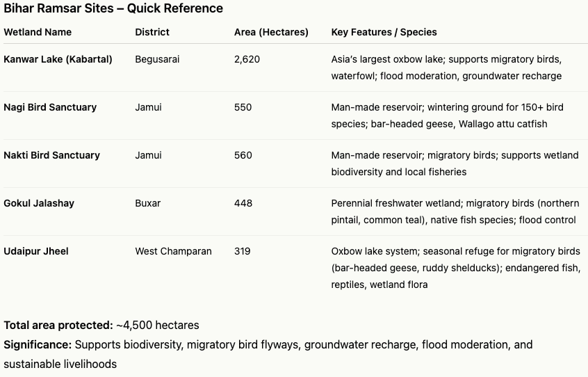Select the Nakti Bird Sanctuary row name
This screenshot has height=377, width=588.
tap(51, 155)
